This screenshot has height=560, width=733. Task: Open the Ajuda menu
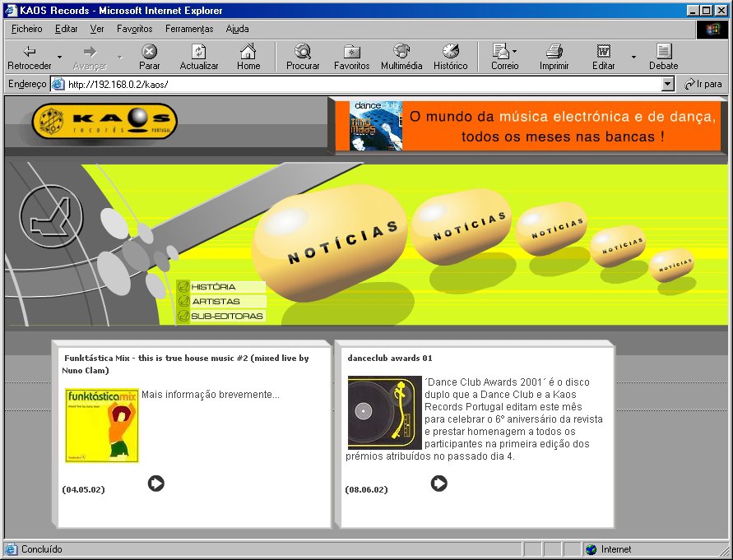click(x=237, y=29)
